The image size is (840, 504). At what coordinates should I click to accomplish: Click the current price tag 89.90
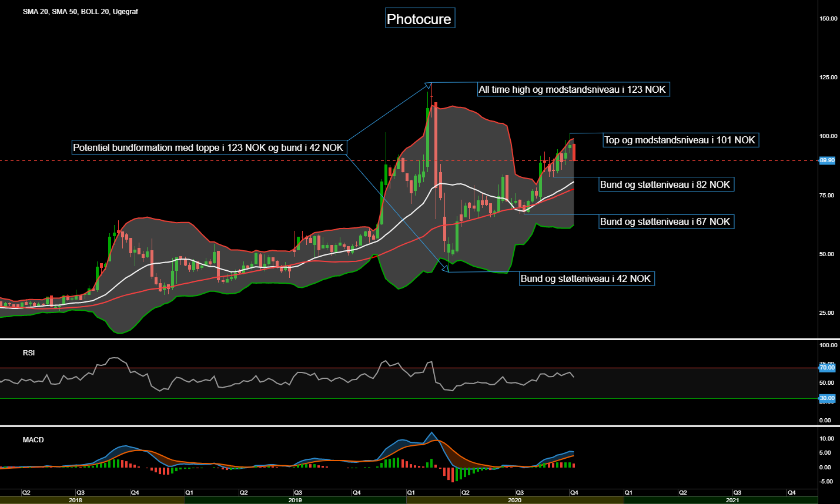point(827,160)
